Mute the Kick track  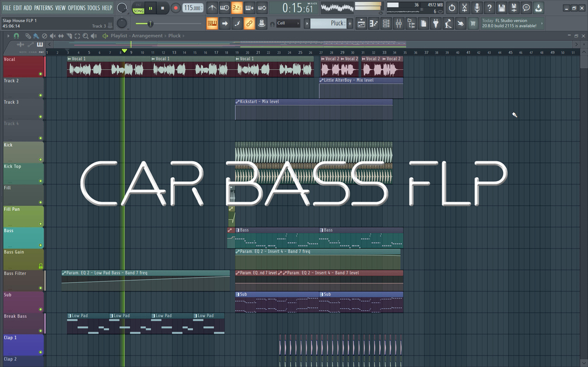coord(40,160)
